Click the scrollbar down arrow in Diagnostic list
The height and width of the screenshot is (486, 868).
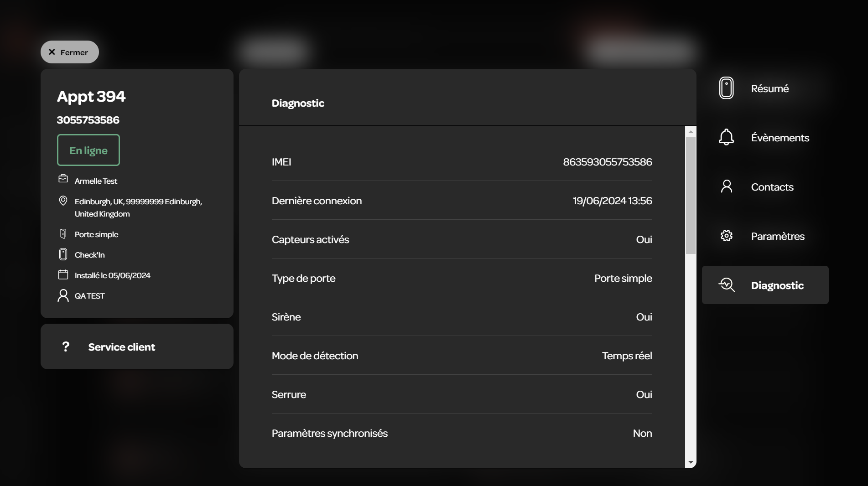[x=691, y=462]
